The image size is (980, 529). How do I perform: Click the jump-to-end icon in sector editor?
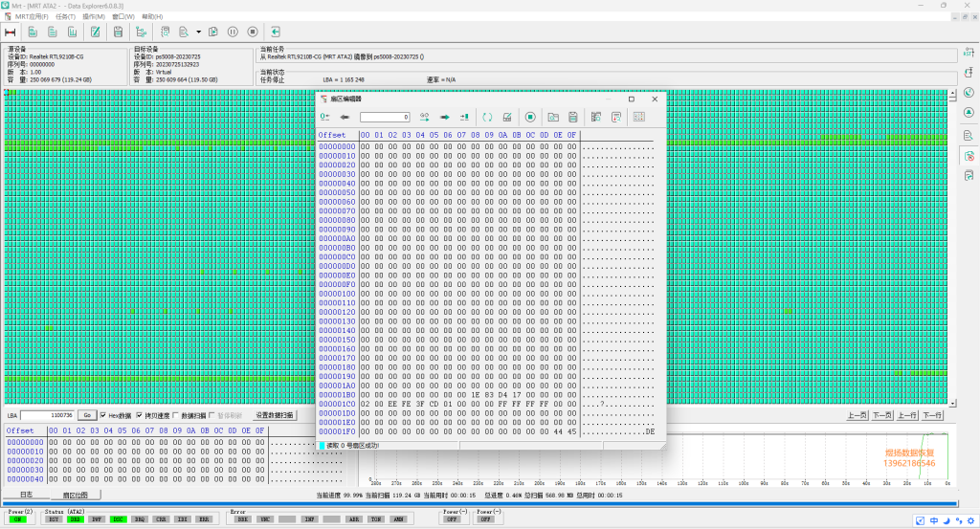click(x=464, y=117)
